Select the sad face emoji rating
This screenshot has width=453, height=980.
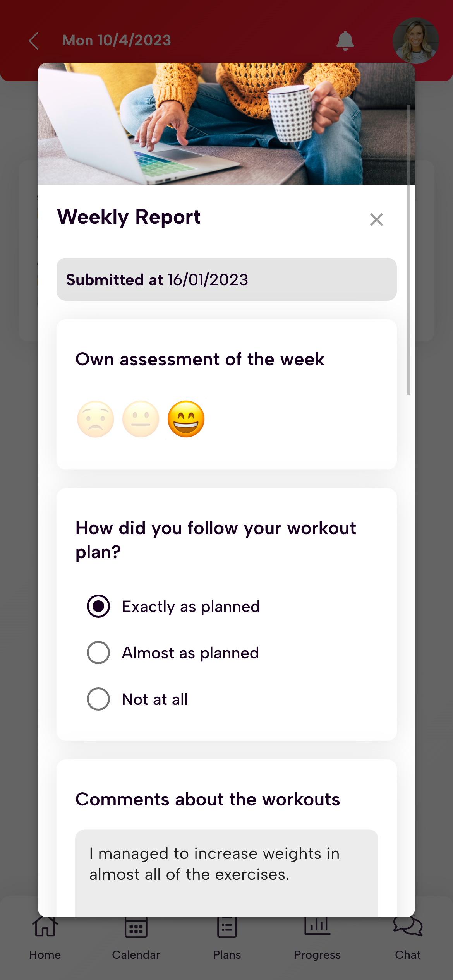pos(96,419)
